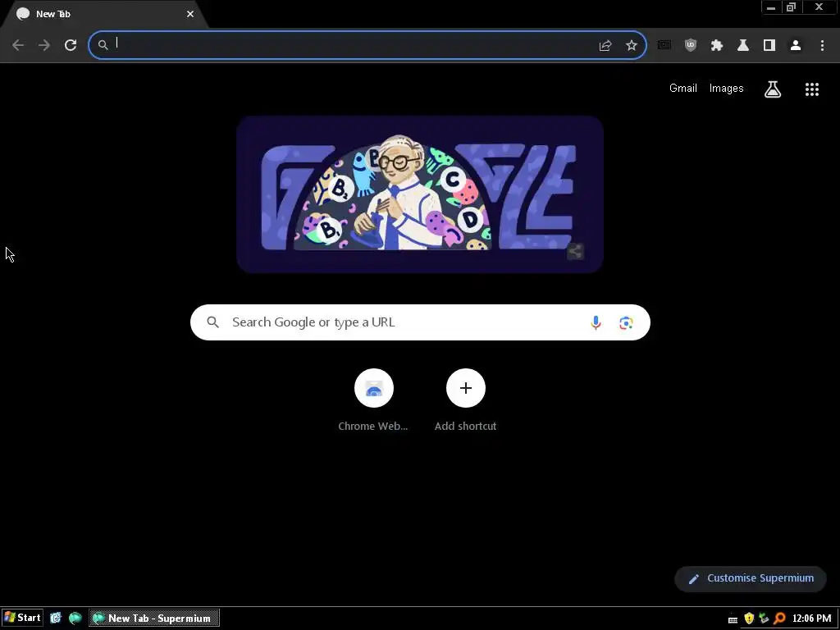Click the keyboard icon in the system tray
Image resolution: width=840 pixels, height=630 pixels.
733,620
